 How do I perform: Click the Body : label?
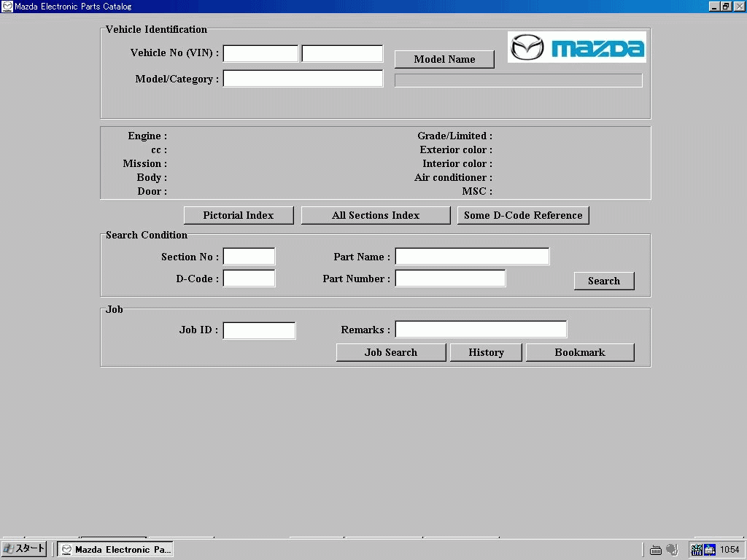click(x=152, y=177)
